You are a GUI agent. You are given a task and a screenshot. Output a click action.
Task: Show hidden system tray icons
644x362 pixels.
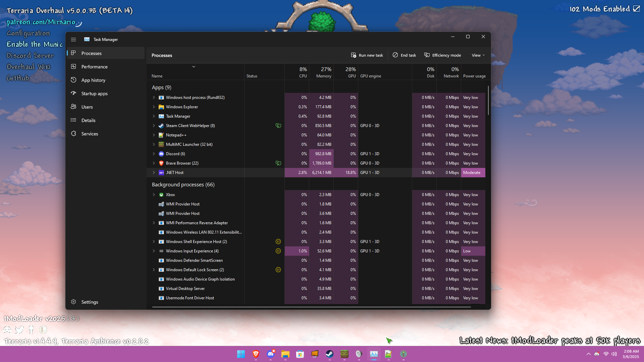click(x=588, y=354)
